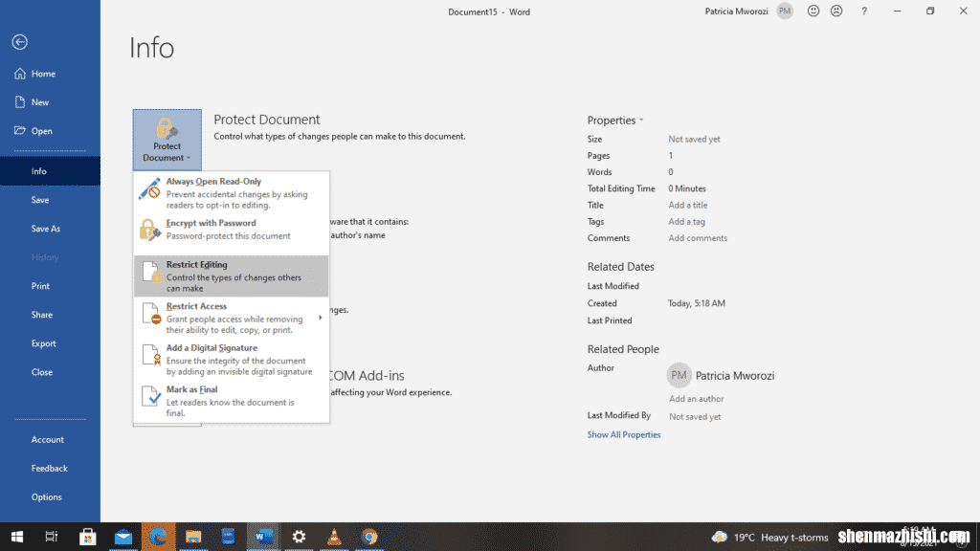Click the Word icon in taskbar
The width and height of the screenshot is (980, 551).
(x=263, y=537)
